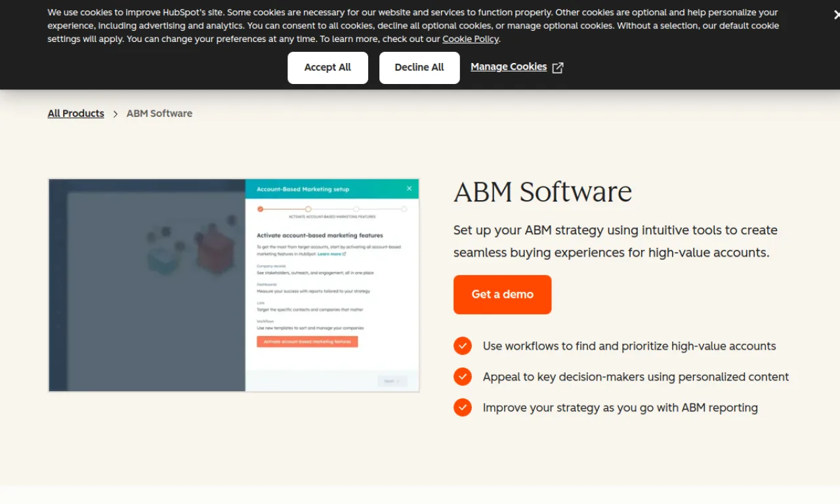This screenshot has height=504, width=840.
Task: Click the Get a demo button
Action: [x=503, y=295]
